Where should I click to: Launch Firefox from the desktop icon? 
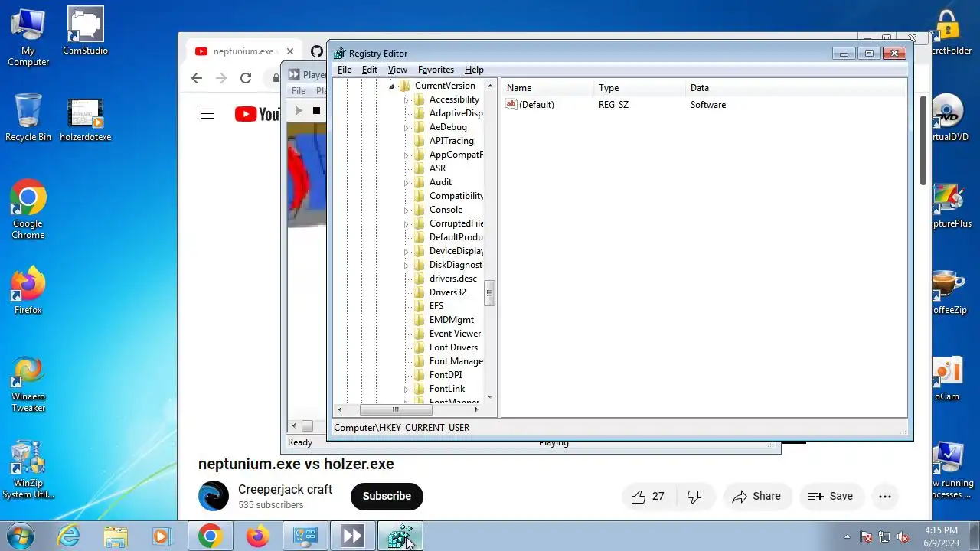tap(28, 291)
